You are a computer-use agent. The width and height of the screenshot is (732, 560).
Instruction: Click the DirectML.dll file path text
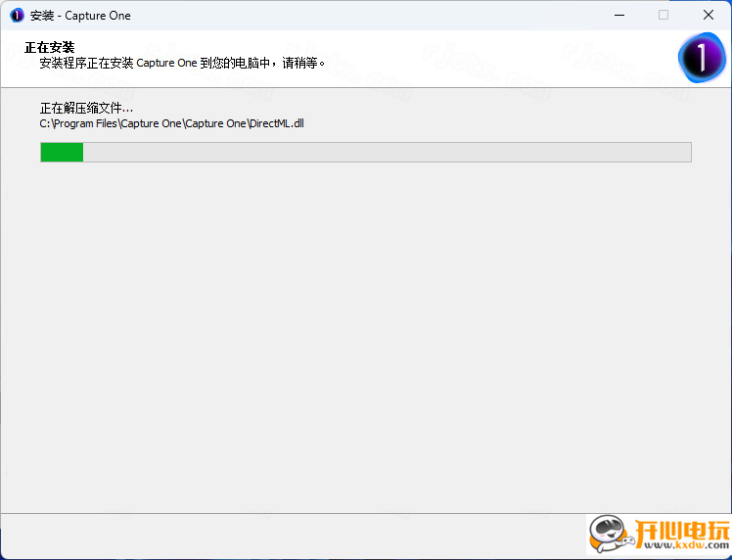coord(172,123)
